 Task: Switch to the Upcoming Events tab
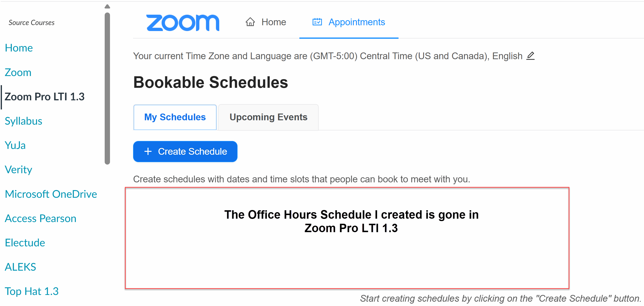click(268, 117)
